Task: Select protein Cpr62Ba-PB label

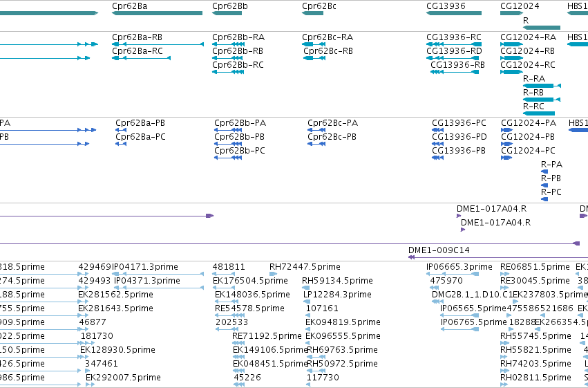Action: coord(140,123)
